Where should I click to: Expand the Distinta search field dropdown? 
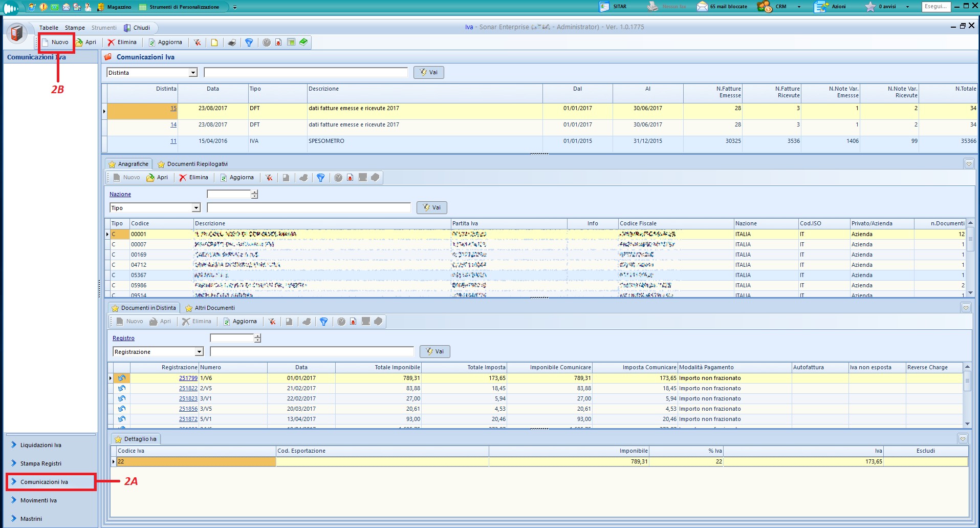pos(193,73)
